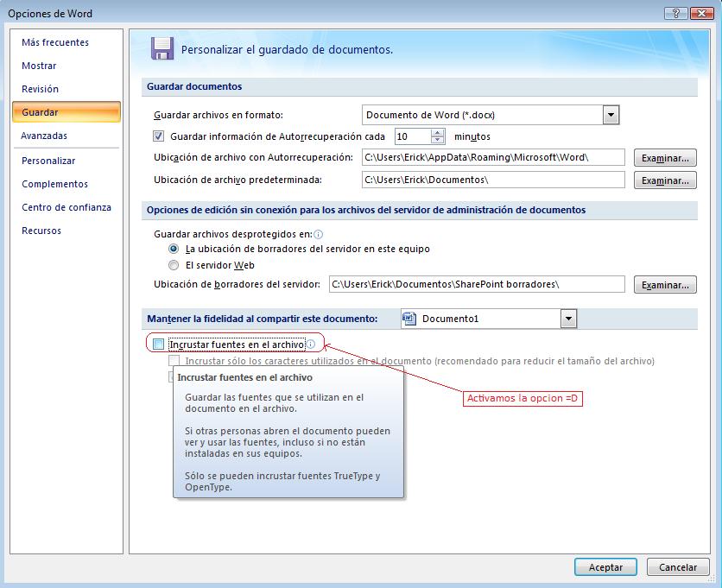Select El servidor Web radio button
The image size is (722, 588).
[174, 265]
